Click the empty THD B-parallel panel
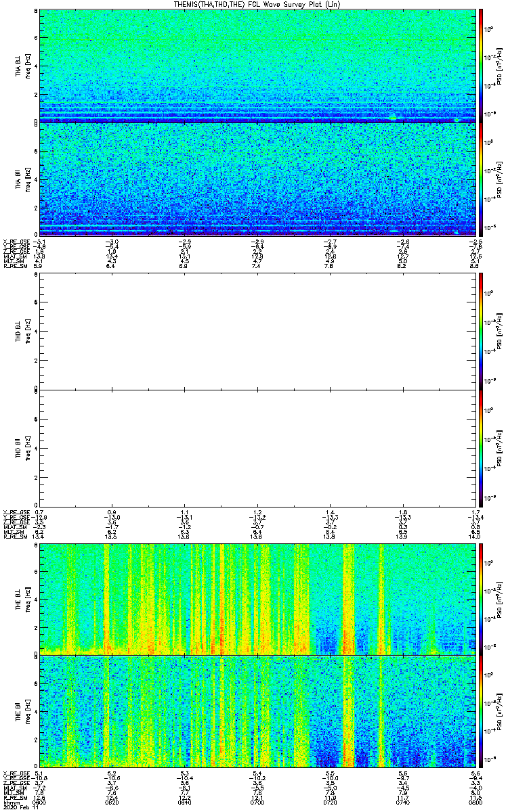508x812 pixels. point(256,447)
